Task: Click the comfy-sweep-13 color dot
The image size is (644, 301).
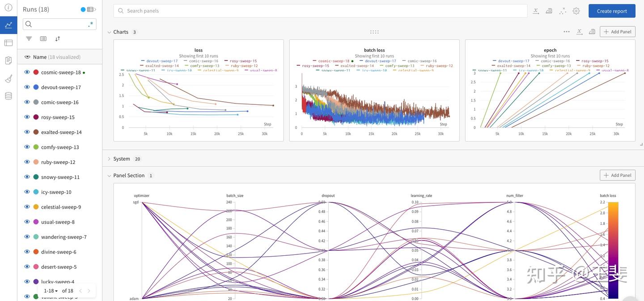Action: pos(36,147)
